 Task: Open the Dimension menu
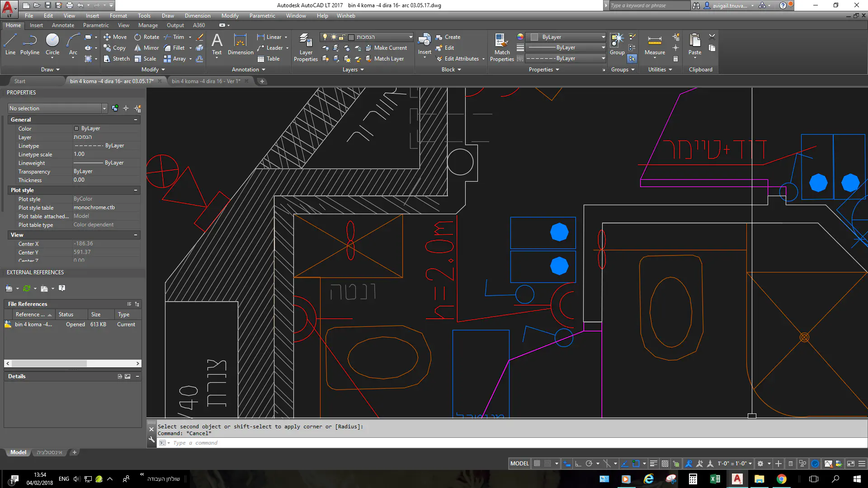197,16
